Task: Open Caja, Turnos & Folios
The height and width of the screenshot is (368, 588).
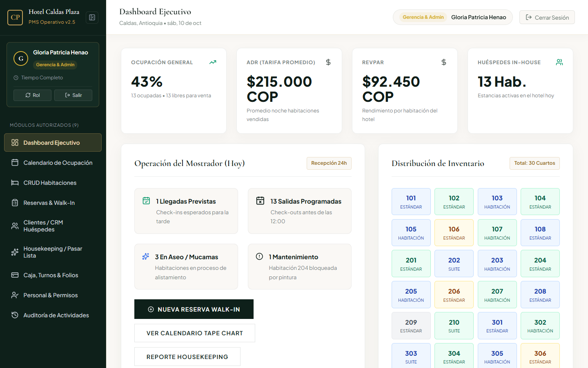Action: [x=53, y=275]
